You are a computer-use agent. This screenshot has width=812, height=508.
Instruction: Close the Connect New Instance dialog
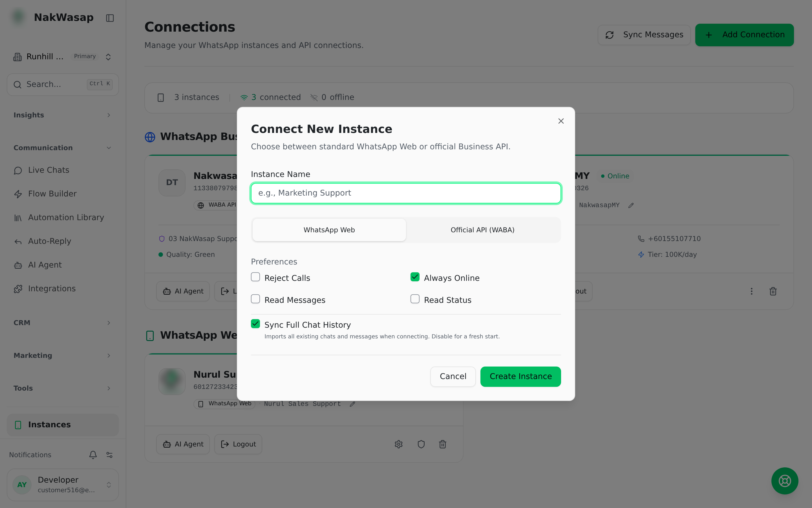[x=561, y=121]
